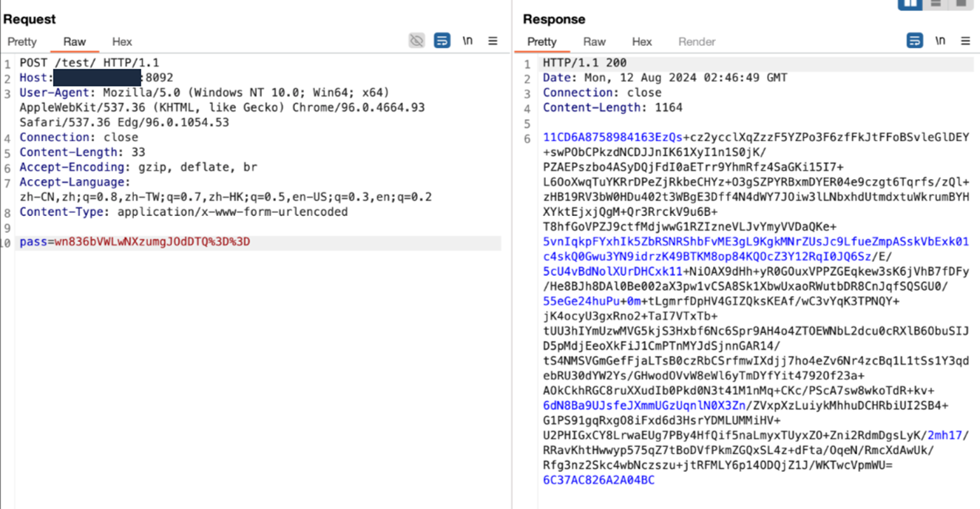The image size is (980, 509).
Task: Switch to side-by-side layout view
Action: point(910,4)
